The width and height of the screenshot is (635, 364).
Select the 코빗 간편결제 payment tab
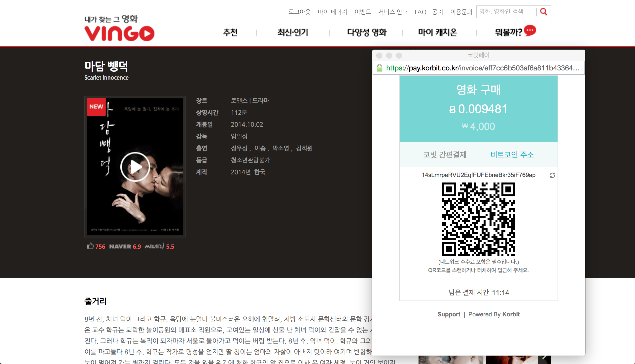tap(445, 155)
